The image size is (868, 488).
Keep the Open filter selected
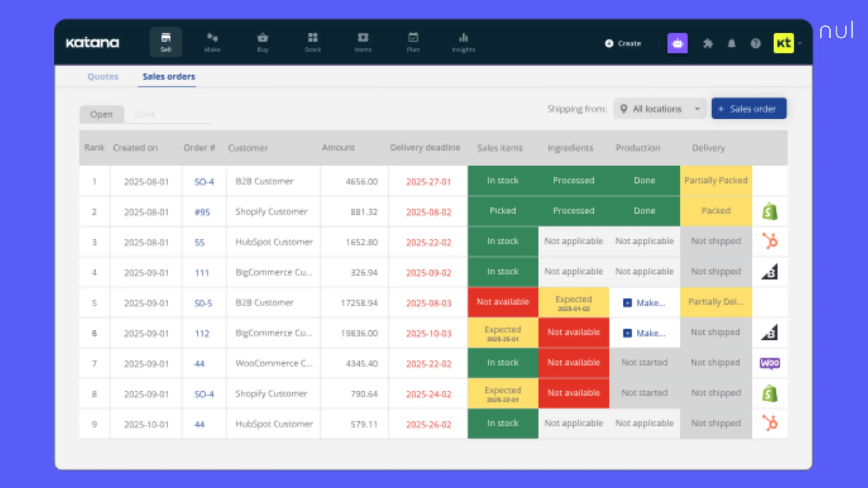(102, 114)
